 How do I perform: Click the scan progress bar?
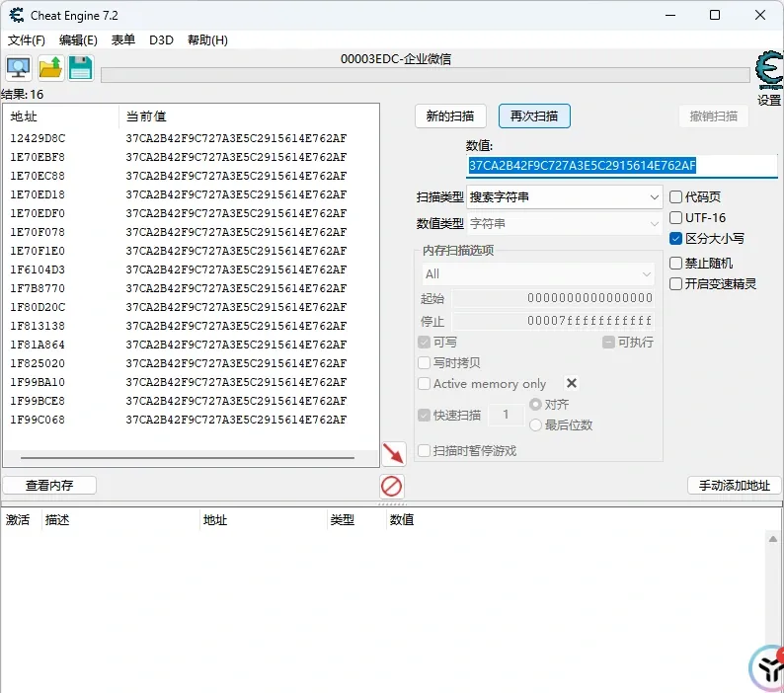[426, 75]
